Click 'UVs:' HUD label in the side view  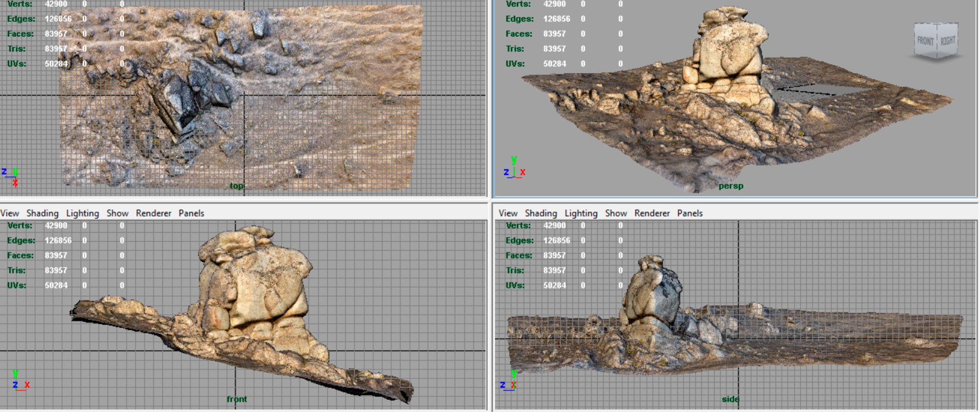515,286
